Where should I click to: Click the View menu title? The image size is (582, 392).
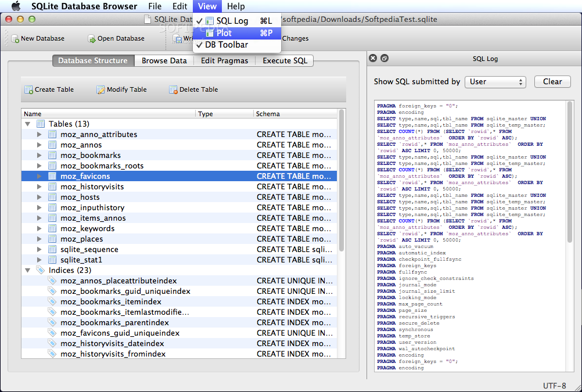(x=207, y=6)
